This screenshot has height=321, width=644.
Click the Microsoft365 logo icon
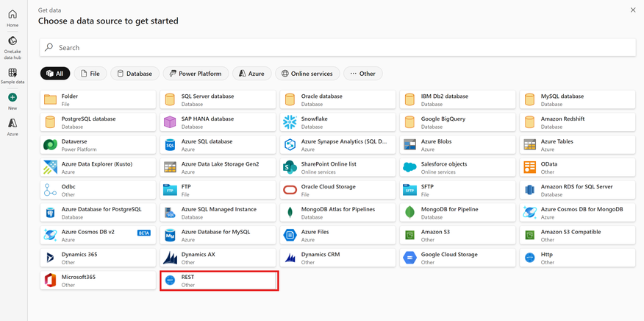pyautogui.click(x=50, y=281)
